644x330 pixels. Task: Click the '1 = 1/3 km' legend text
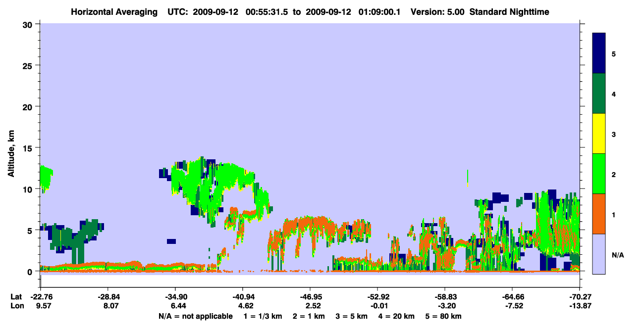[262, 316]
